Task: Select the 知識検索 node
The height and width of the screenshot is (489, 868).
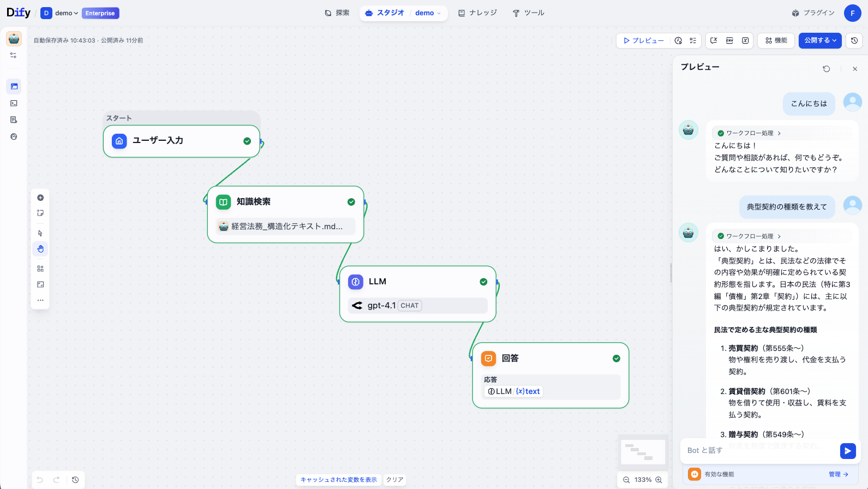Action: [285, 214]
